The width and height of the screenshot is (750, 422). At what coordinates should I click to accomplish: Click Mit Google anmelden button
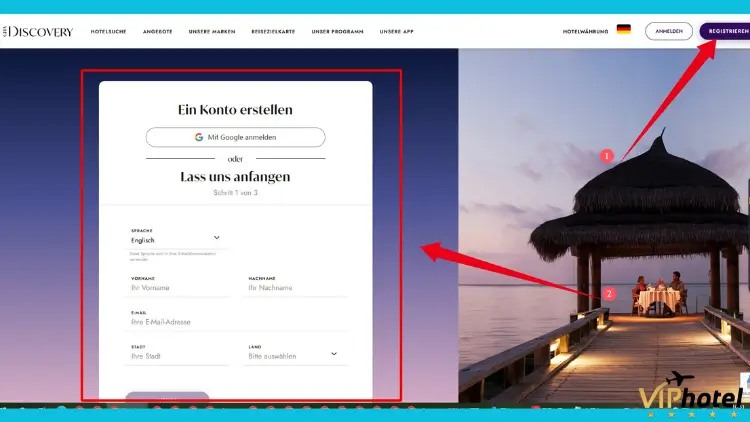coord(235,137)
